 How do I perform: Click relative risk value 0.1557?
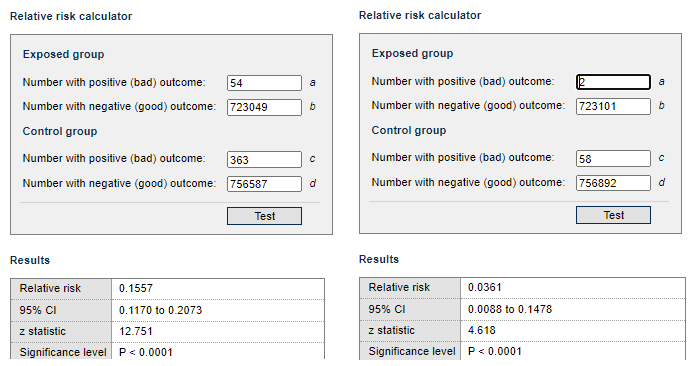coord(136,288)
